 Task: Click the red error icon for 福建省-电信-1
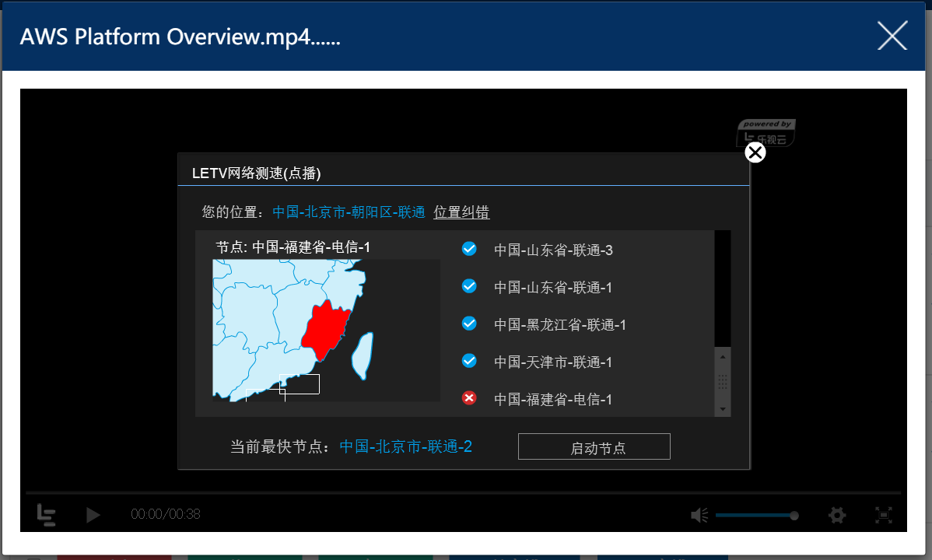[x=469, y=397]
